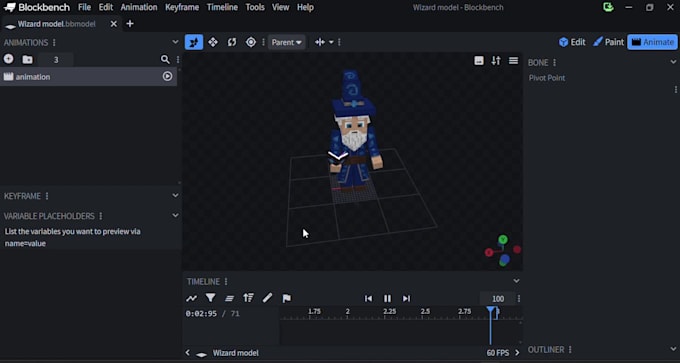
Task: Open TIMELINE panel options dots
Action: [x=226, y=281]
